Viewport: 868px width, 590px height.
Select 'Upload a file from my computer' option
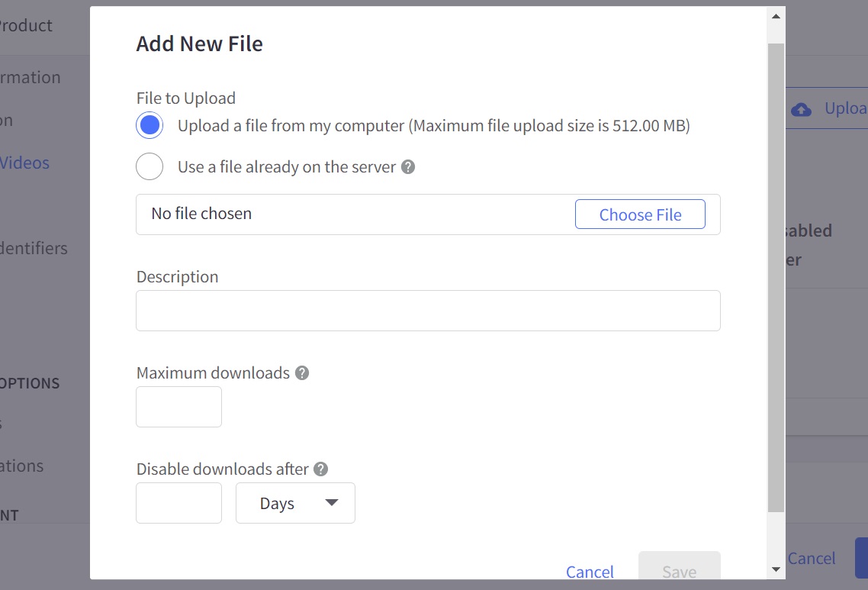(149, 126)
